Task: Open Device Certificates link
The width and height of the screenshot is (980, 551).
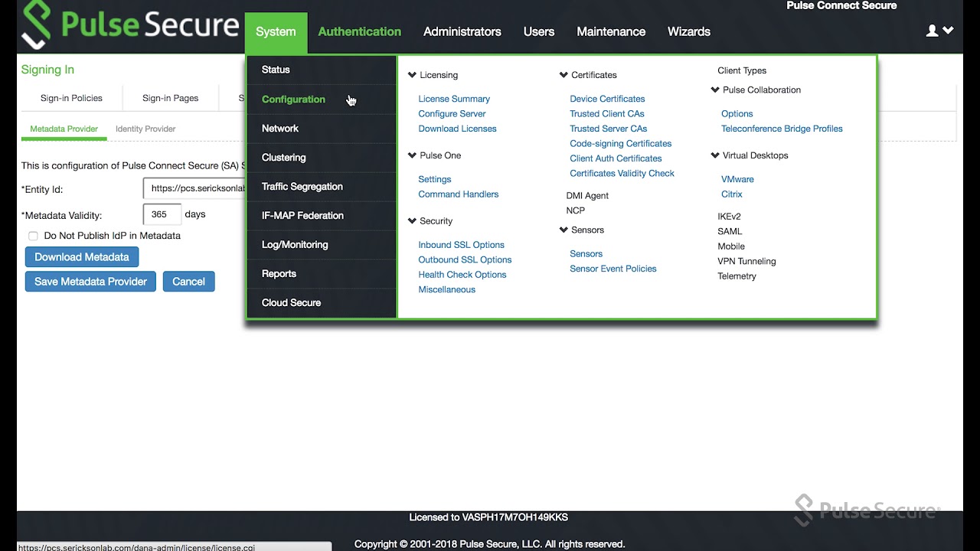Action: tap(607, 99)
